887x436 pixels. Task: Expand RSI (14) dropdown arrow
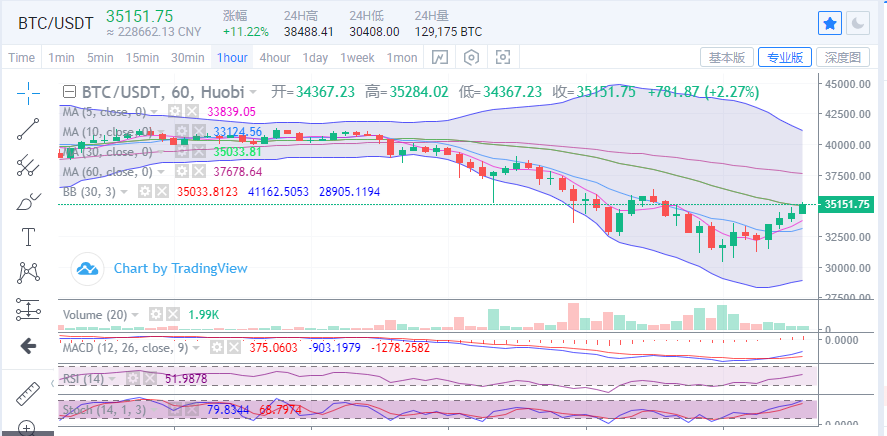coord(113,379)
